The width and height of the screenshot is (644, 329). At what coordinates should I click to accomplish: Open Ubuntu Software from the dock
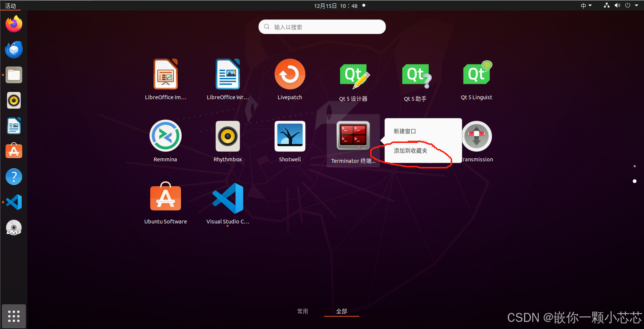[x=14, y=151]
